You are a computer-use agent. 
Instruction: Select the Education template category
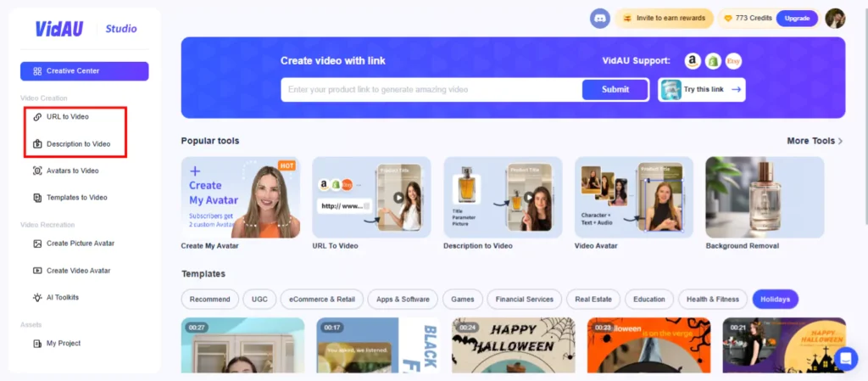(x=648, y=299)
